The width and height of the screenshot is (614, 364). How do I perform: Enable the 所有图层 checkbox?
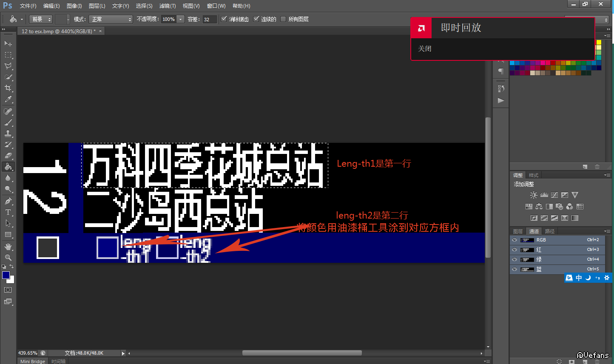[x=283, y=19]
